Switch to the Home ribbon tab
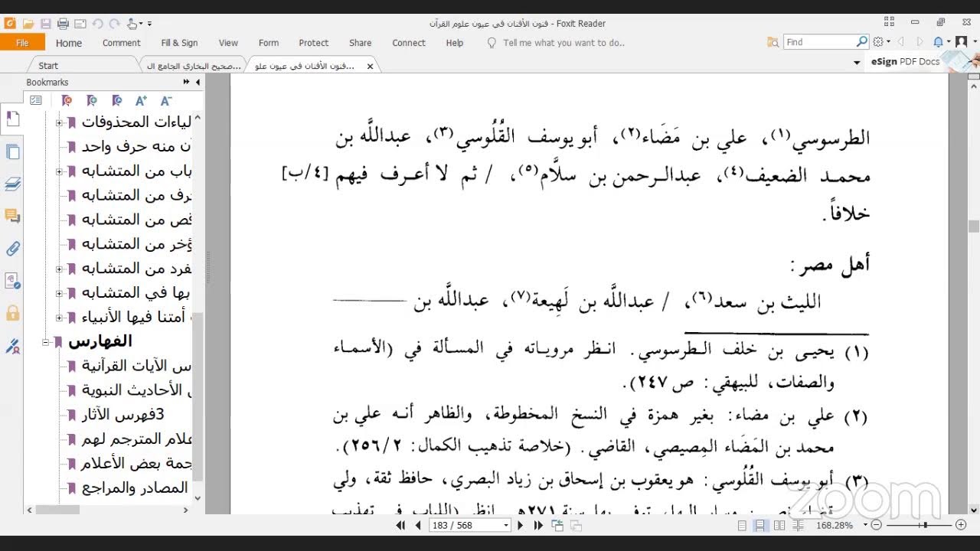The height and width of the screenshot is (551, 980). point(69,43)
